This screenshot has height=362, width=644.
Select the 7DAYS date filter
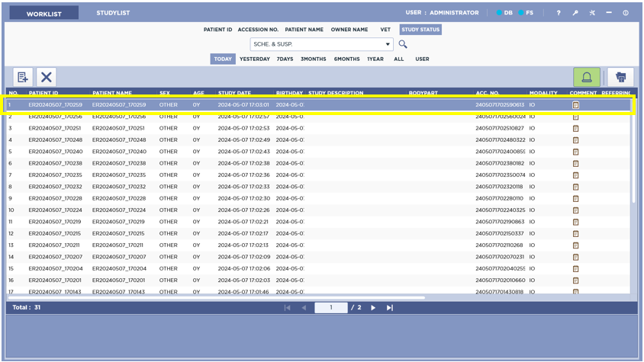click(285, 59)
